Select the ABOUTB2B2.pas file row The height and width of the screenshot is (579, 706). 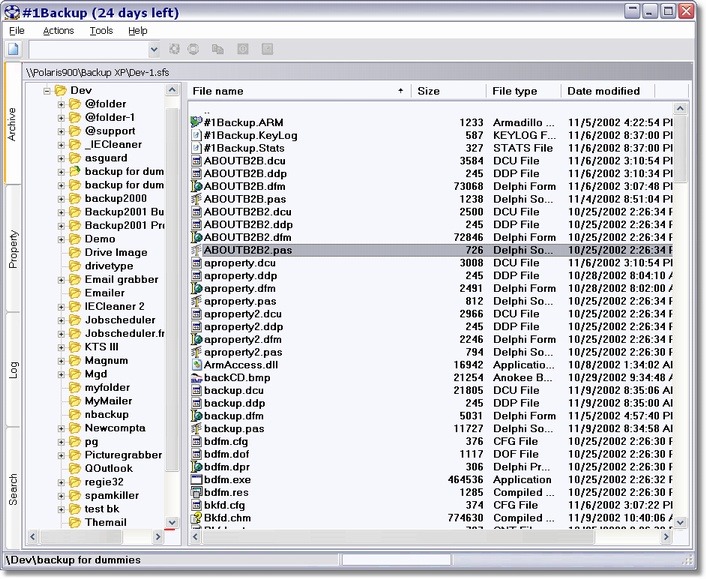tap(431, 250)
